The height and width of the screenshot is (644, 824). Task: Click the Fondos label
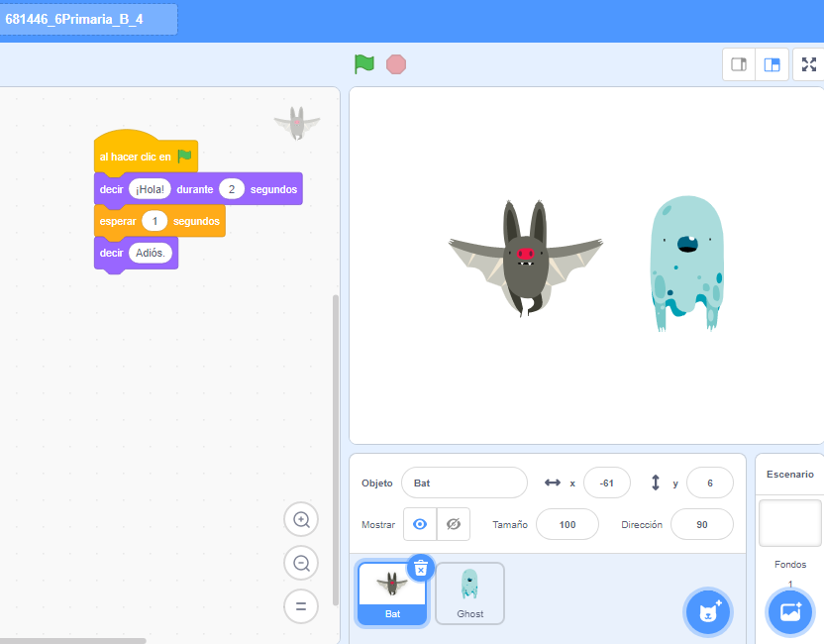790,564
